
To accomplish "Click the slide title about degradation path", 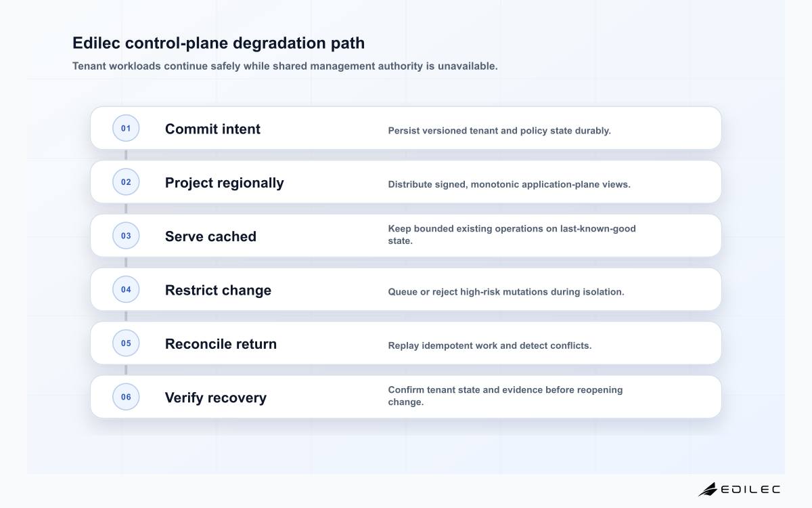I will [219, 43].
